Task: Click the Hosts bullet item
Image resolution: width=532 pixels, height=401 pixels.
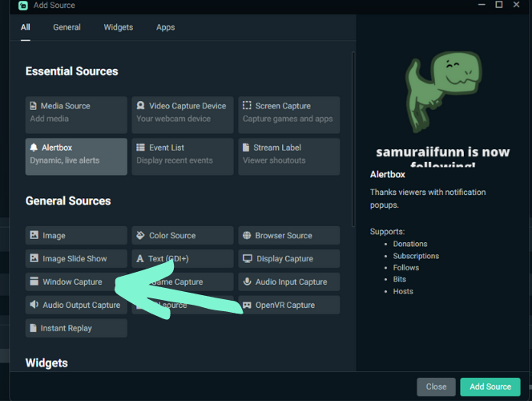Action: pos(403,291)
